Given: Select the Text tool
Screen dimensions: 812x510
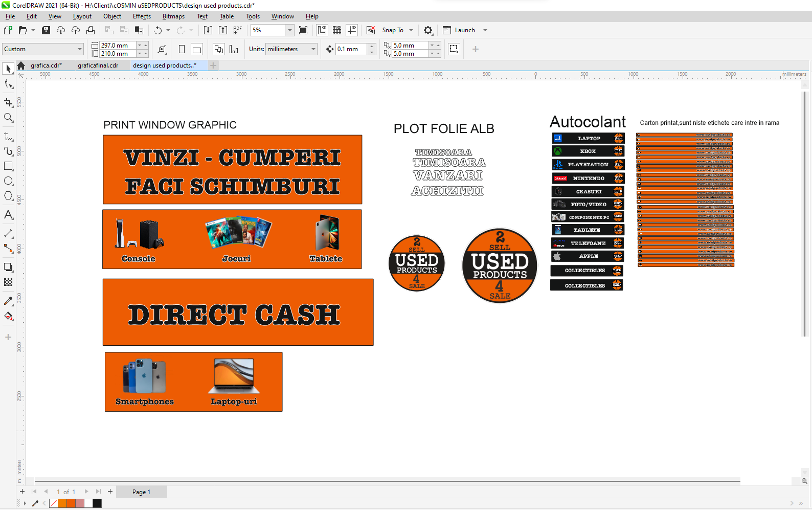Looking at the screenshot, I should pyautogui.click(x=8, y=215).
